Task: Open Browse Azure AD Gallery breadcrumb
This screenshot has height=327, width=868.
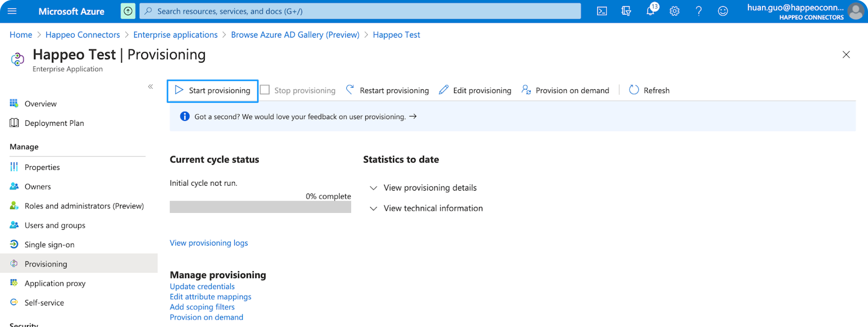Action: [x=295, y=35]
